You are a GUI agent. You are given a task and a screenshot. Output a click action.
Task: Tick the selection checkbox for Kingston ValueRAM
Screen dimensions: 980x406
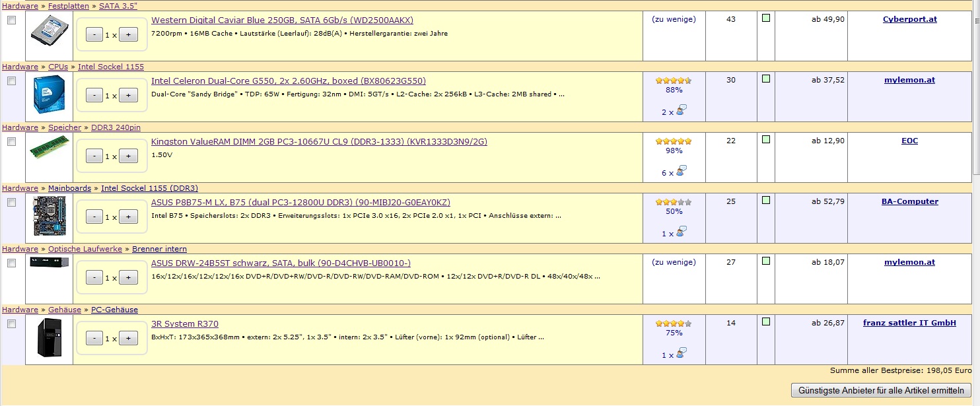(11, 142)
